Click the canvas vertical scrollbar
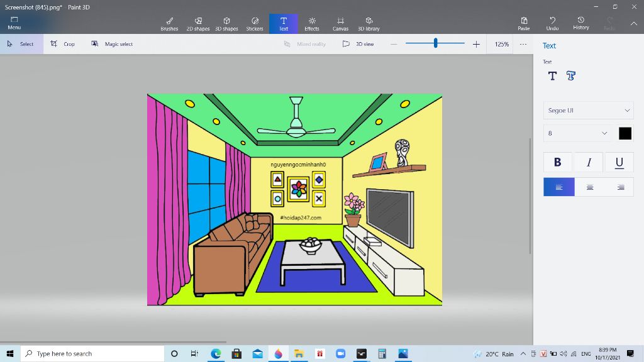The image size is (644, 362). click(x=530, y=196)
